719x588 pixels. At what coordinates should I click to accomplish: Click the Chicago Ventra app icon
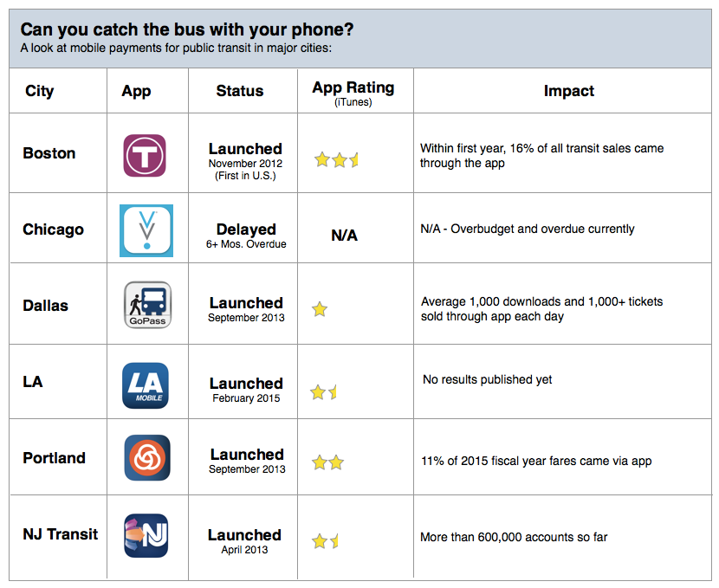146,230
